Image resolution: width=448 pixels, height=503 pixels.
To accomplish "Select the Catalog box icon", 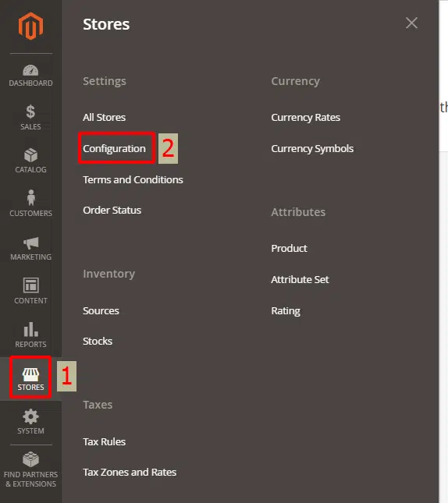I will (x=30, y=155).
